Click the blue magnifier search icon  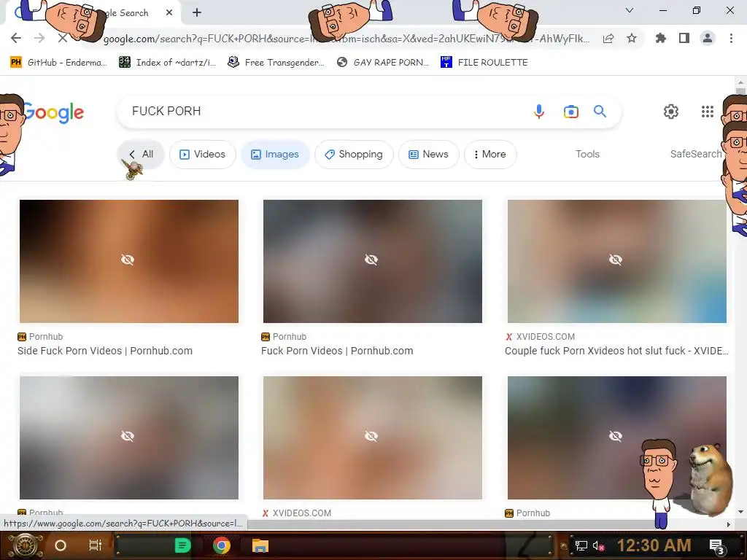600,112
